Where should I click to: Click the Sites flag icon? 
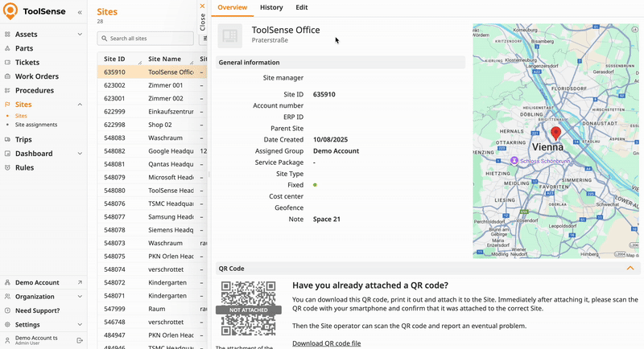pyautogui.click(x=7, y=105)
